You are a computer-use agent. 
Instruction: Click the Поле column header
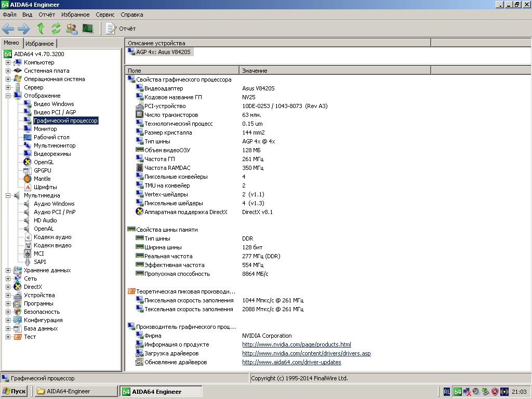(182, 71)
